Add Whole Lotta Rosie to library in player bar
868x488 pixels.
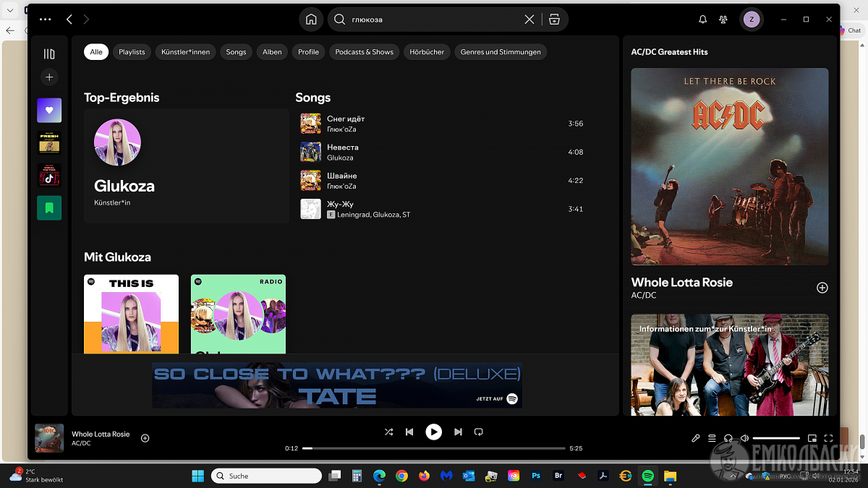pos(145,438)
